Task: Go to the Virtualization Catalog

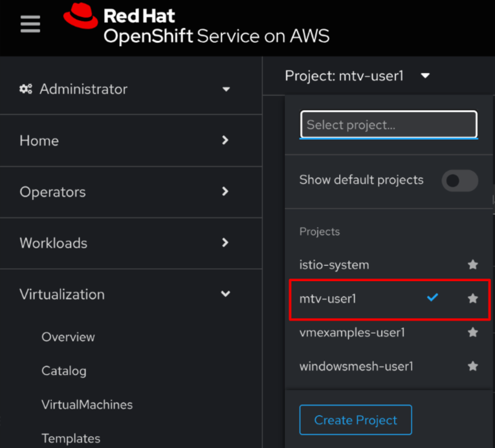Action: click(x=64, y=371)
